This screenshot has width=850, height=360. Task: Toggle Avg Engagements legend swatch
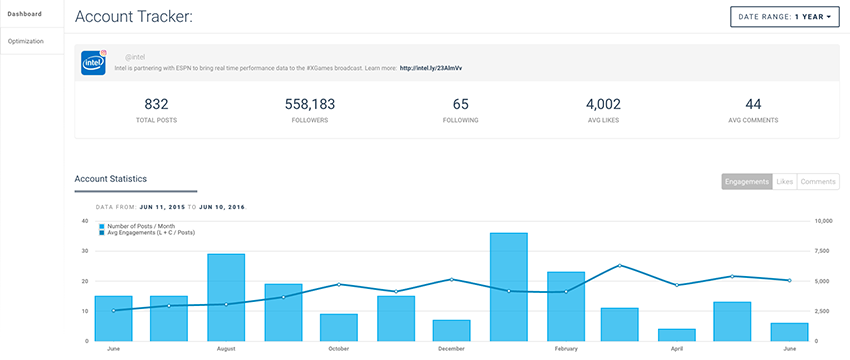click(102, 233)
